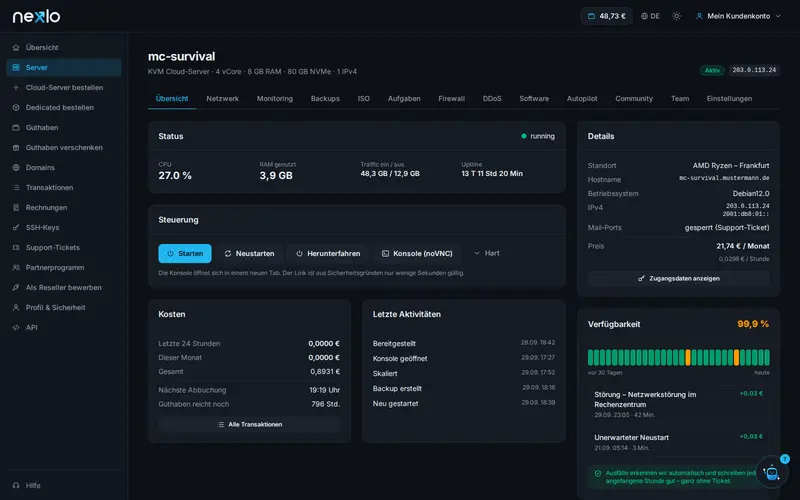
Task: Switch to the Monitoring tab
Action: [x=274, y=98]
